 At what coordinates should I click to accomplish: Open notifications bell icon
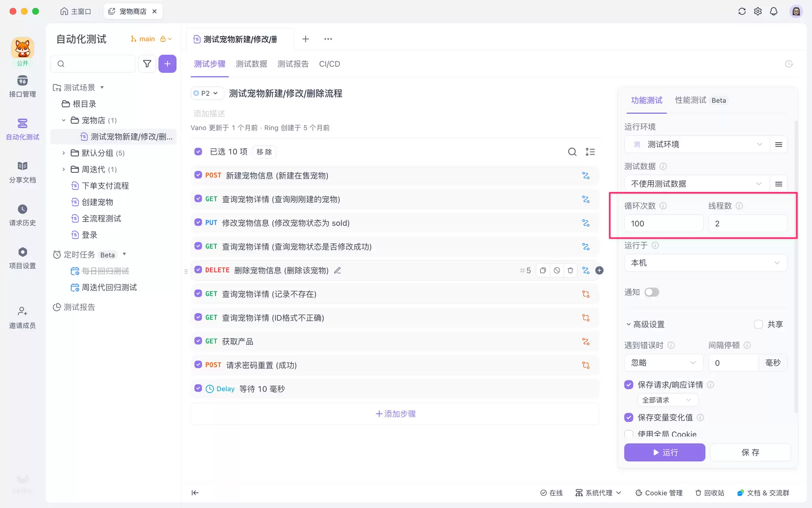tap(773, 11)
